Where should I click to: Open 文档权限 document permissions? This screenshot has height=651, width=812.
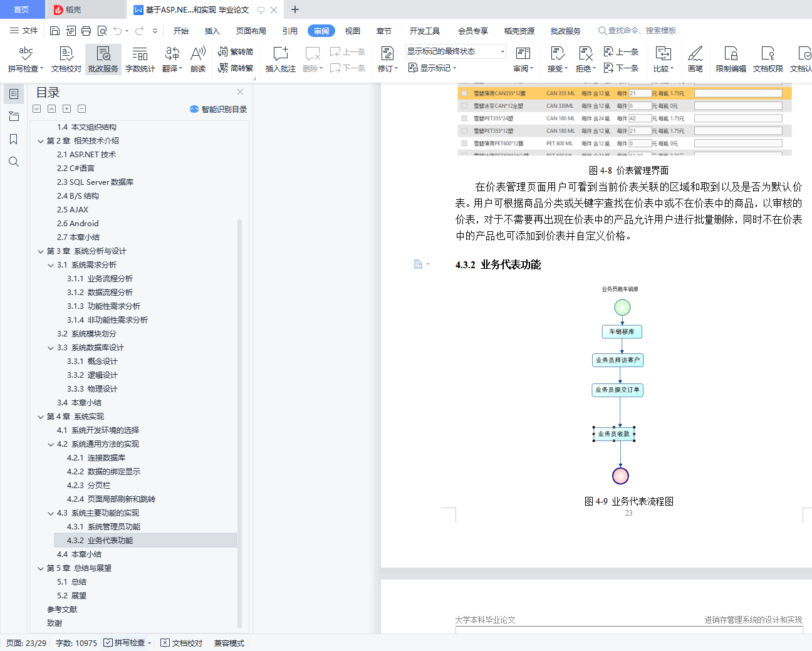pos(768,60)
